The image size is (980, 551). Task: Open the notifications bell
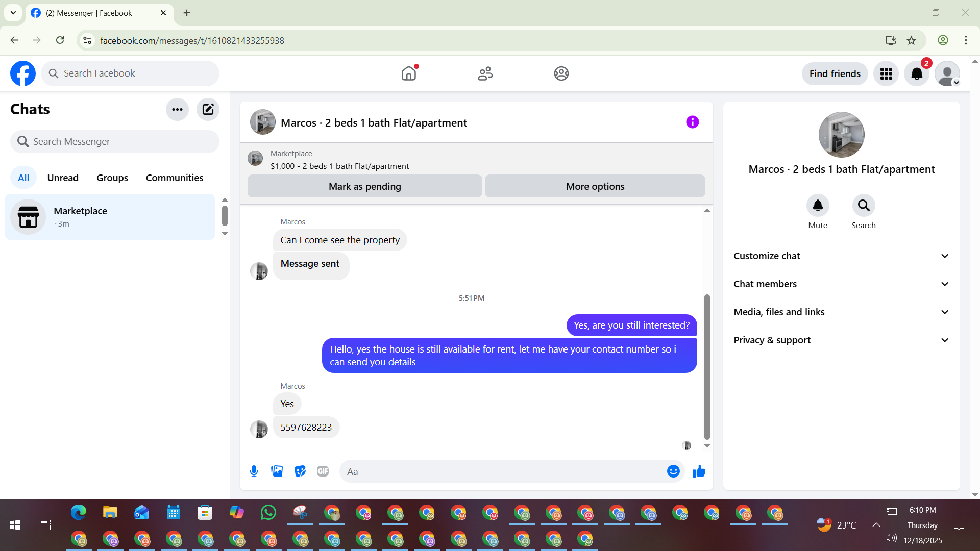pyautogui.click(x=917, y=74)
